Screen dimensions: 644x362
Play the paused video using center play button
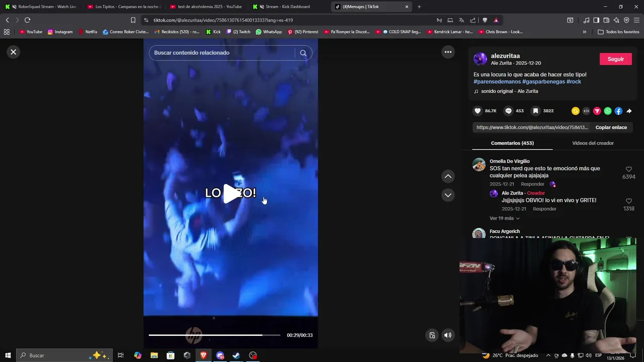231,193
